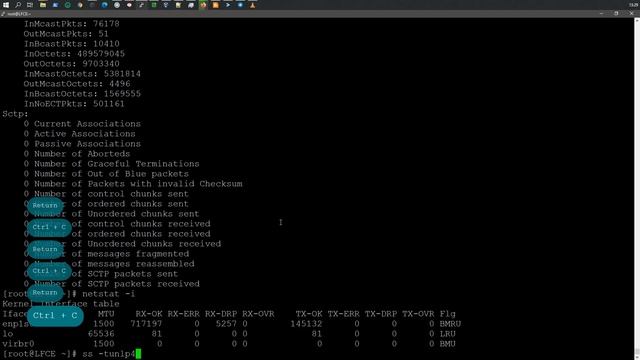The width and height of the screenshot is (640, 360).
Task: Click the 'Unordered chunks received' line
Action: [x=122, y=244]
